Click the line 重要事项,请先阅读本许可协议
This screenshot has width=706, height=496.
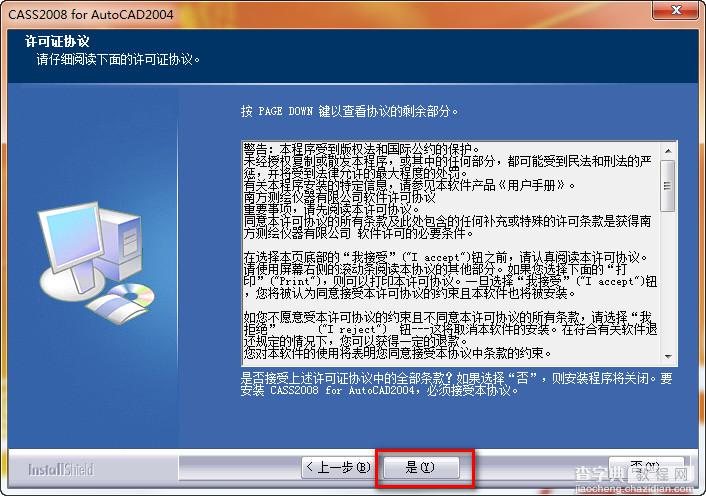click(x=332, y=209)
